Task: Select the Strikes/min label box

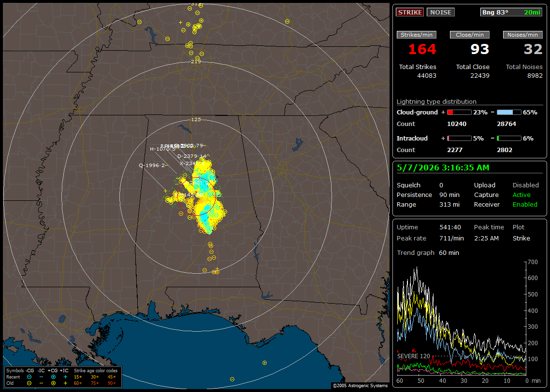Action: tap(416, 35)
